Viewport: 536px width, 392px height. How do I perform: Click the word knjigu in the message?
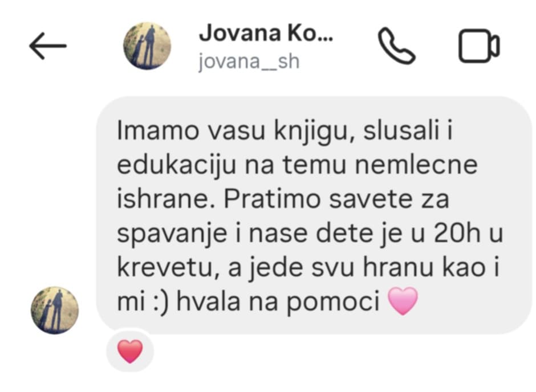pyautogui.click(x=315, y=132)
